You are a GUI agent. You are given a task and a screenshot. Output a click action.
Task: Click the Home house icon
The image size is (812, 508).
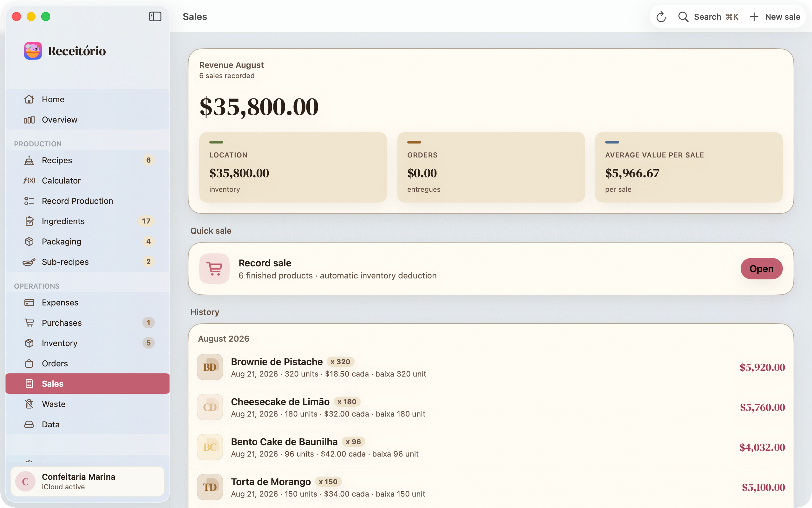point(29,99)
